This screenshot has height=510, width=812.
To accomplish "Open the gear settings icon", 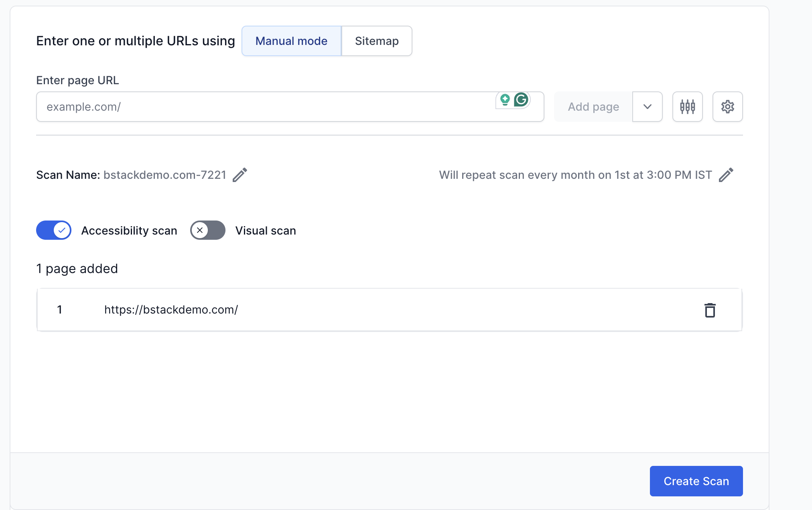I will coord(727,107).
